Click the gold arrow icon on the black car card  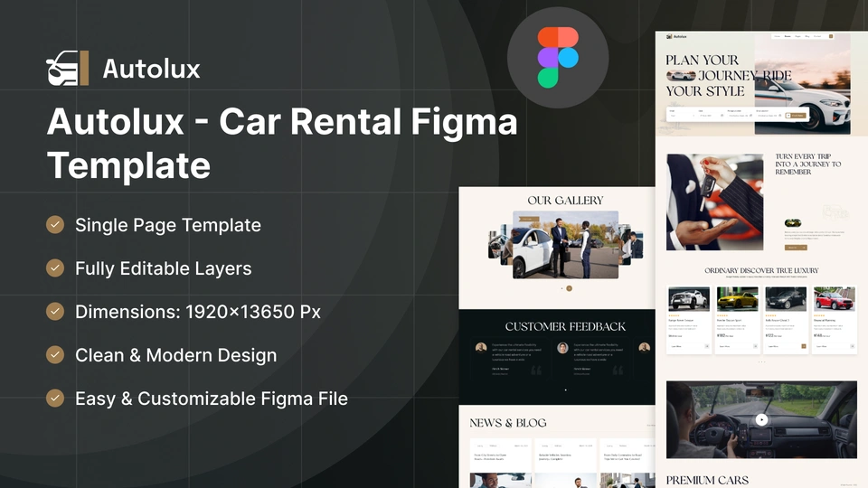click(x=804, y=346)
